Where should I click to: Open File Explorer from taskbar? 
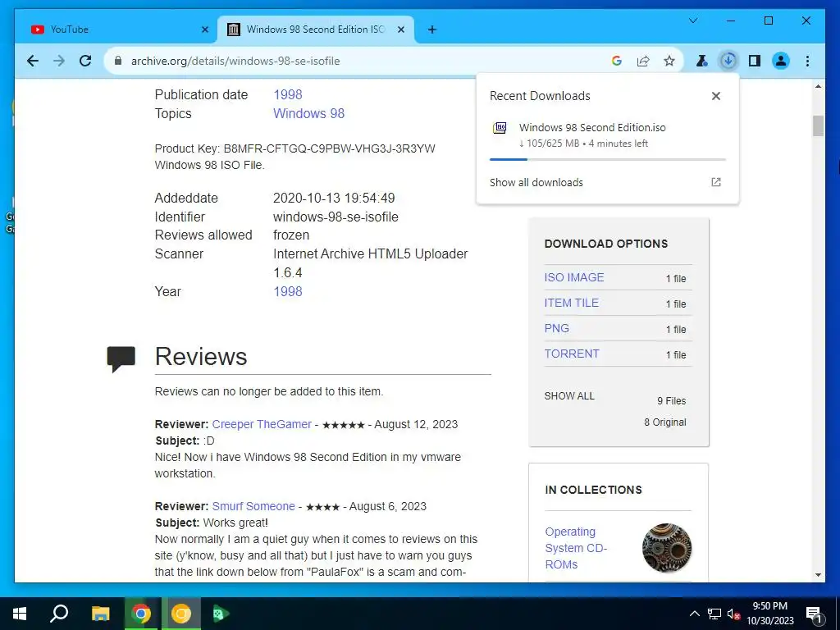point(100,614)
